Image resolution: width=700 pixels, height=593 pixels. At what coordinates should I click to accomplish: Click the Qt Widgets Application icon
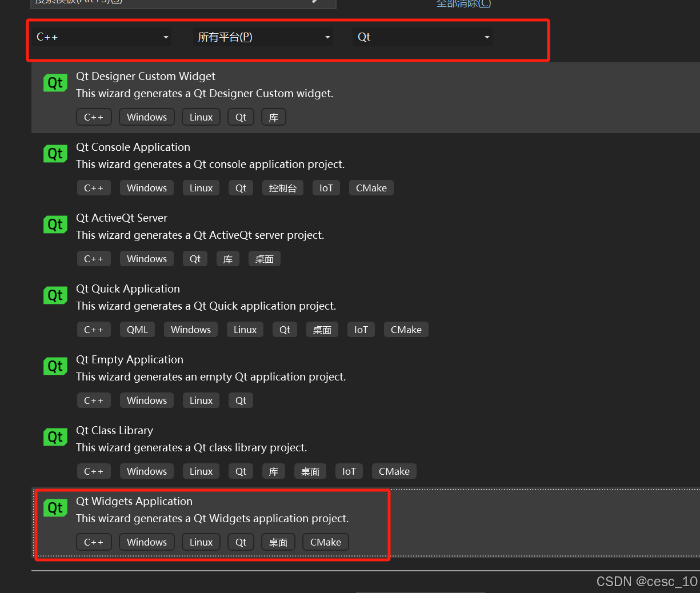(x=55, y=508)
